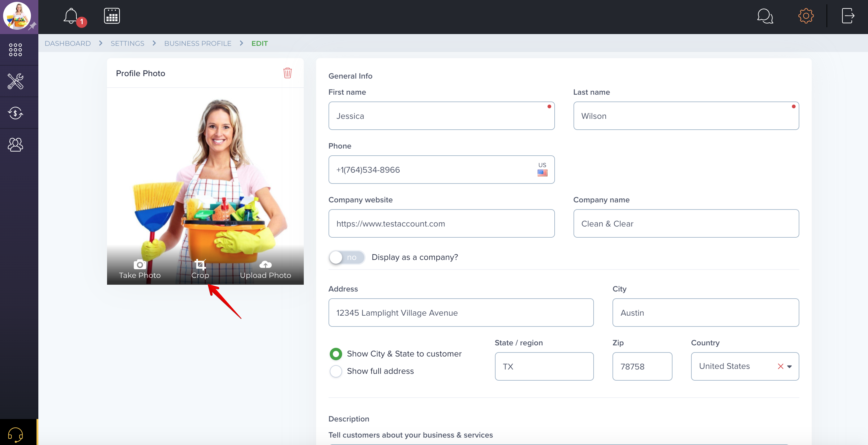
Task: Open the support headset icon
Action: pyautogui.click(x=15, y=434)
